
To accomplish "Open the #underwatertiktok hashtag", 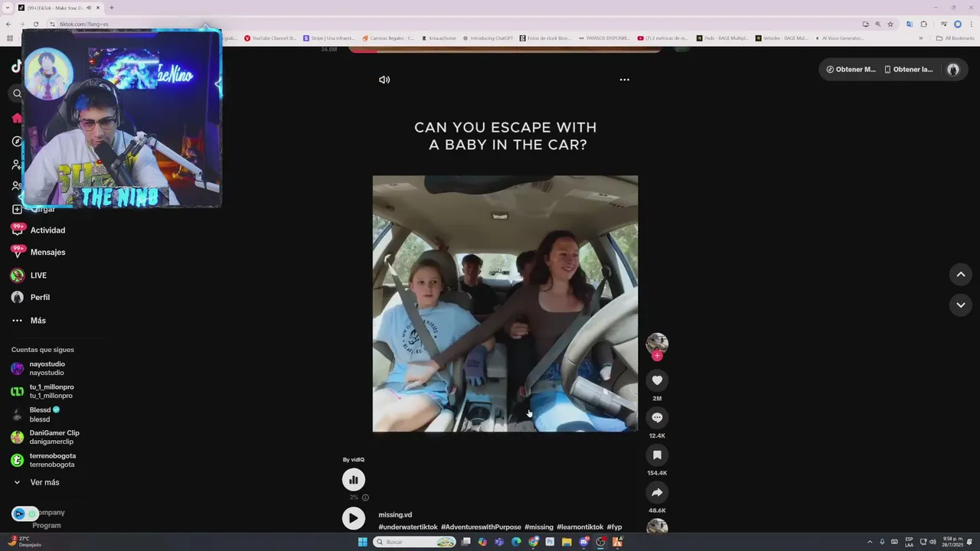I will click(x=408, y=527).
